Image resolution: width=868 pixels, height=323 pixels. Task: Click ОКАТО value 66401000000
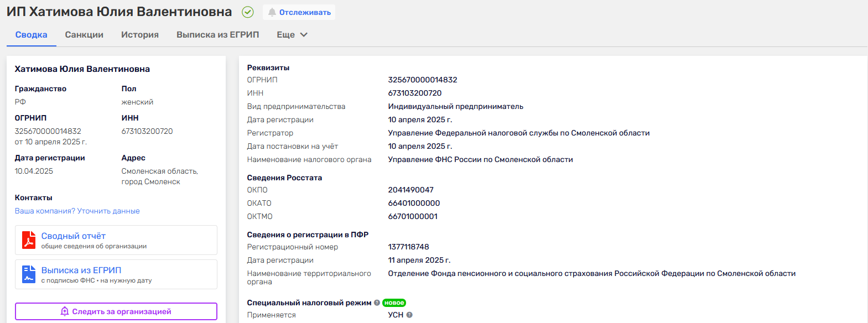(x=414, y=203)
